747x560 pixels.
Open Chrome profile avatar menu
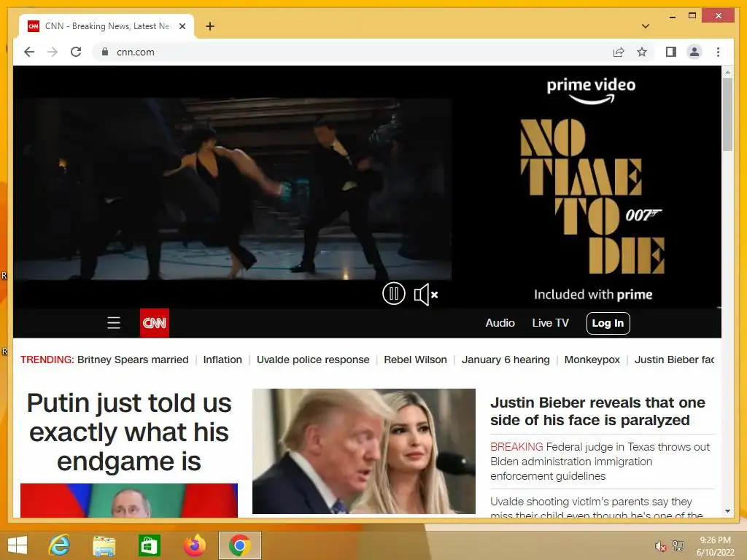(694, 52)
